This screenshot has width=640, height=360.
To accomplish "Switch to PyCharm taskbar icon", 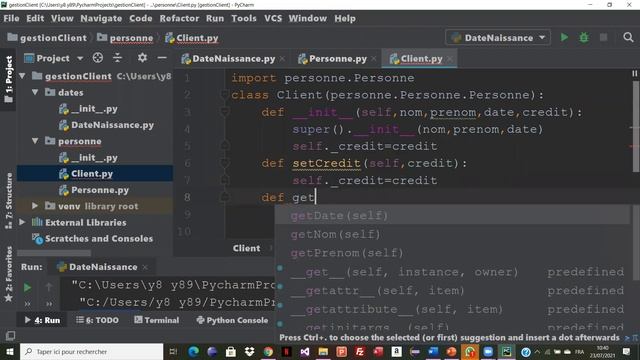I will pyautogui.click(x=507, y=351).
